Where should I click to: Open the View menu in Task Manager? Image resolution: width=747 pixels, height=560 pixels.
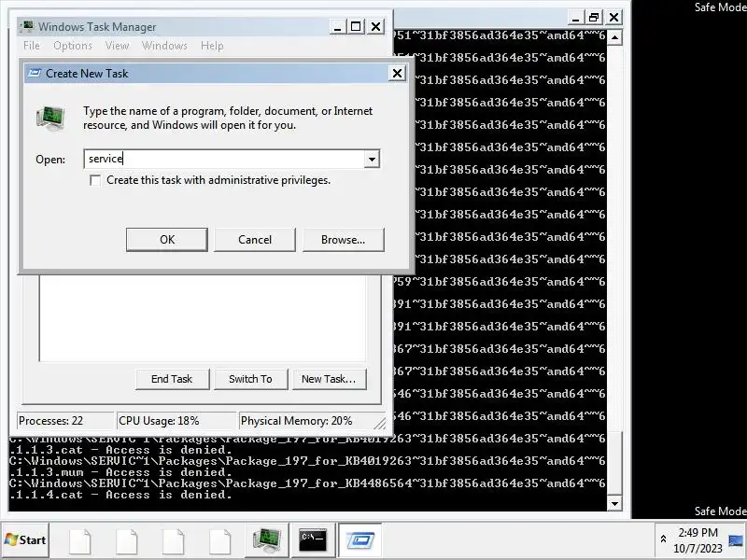pos(117,46)
